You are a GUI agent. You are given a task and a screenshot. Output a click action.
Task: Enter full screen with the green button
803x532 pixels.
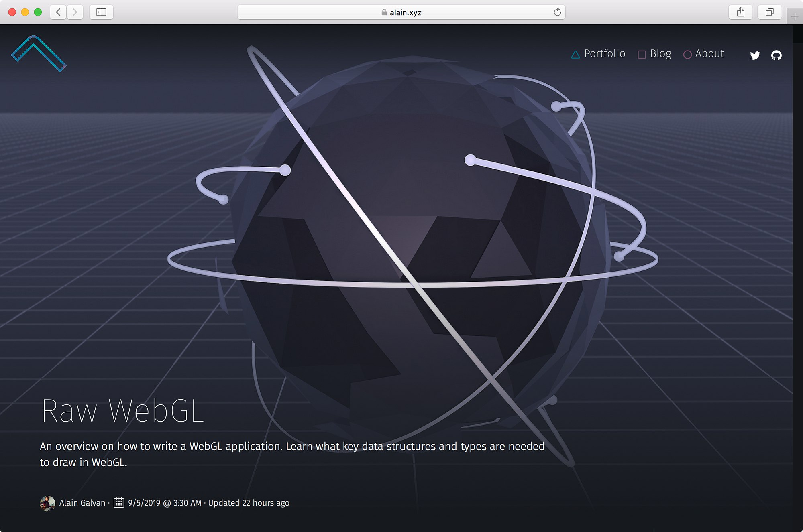pyautogui.click(x=38, y=12)
